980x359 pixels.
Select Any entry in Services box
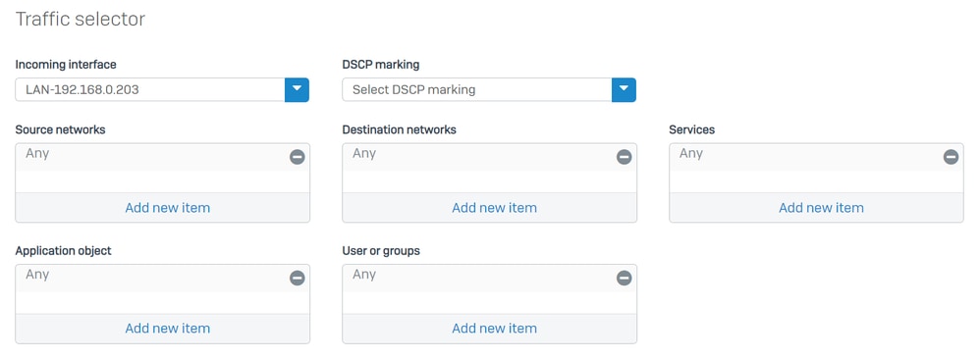coord(691,154)
